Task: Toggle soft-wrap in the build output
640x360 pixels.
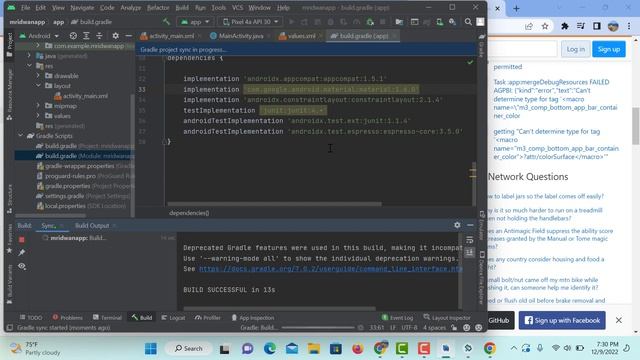Action: pyautogui.click(x=469, y=240)
